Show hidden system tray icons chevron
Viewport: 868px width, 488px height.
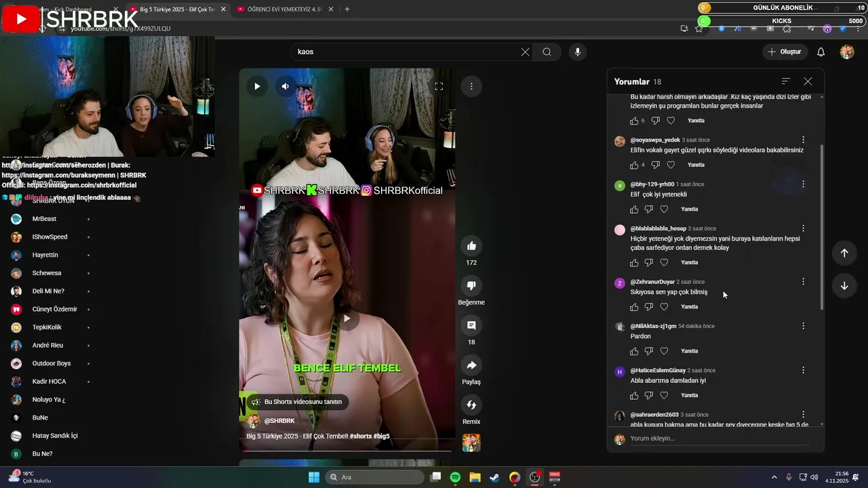774,477
